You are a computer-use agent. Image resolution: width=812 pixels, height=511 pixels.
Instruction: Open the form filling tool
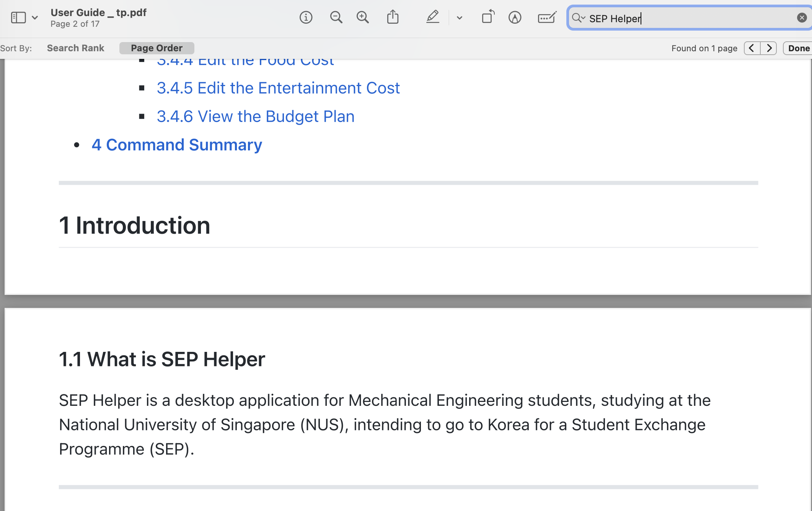(x=547, y=18)
